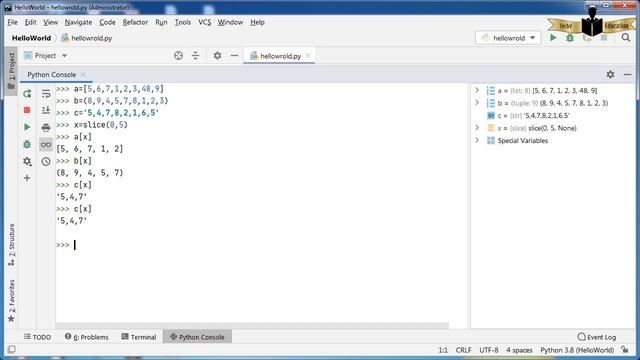Close the Python Console tab
This screenshot has height=360, width=640.
83,74
